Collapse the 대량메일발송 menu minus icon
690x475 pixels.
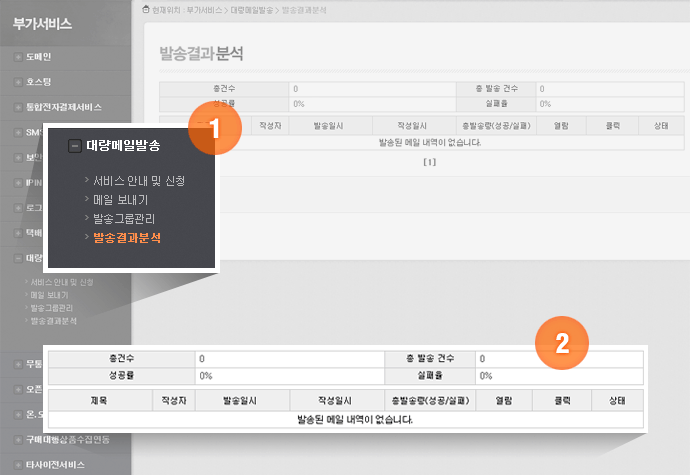pyautogui.click(x=74, y=146)
